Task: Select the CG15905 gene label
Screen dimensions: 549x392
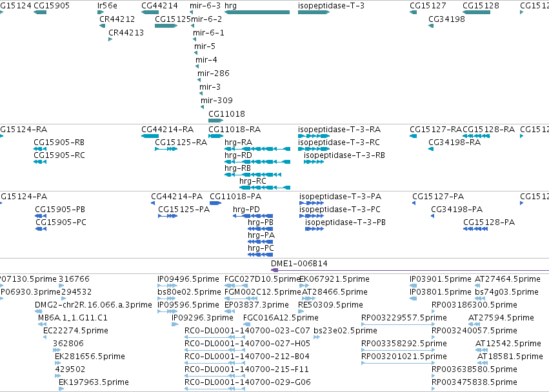Action: (52, 6)
